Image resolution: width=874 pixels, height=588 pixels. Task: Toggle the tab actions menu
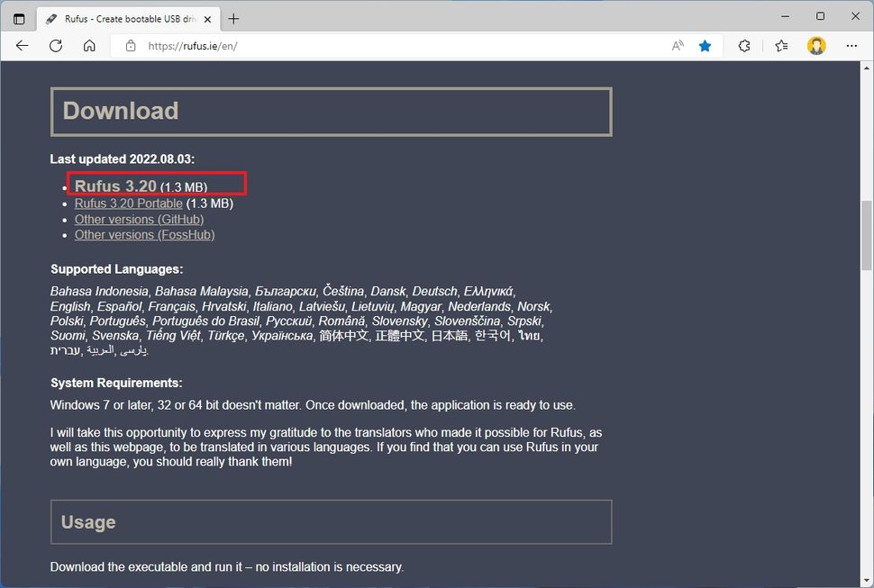(x=18, y=17)
